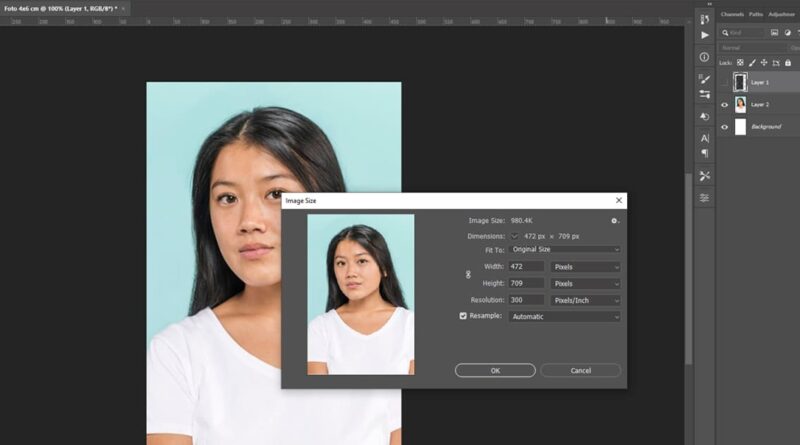Viewport: 800px width, 445px height.
Task: Hide the Background layer via eye icon
Action: [725, 127]
